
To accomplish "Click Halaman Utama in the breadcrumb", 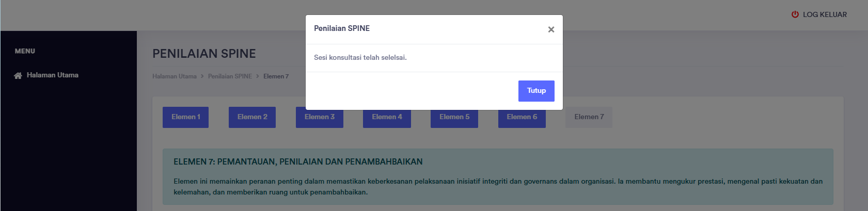I will [174, 76].
